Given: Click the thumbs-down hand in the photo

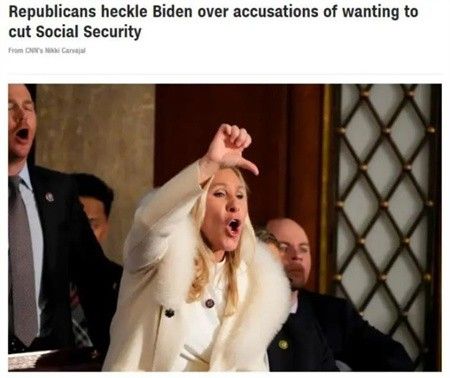Looking at the screenshot, I should click(232, 148).
